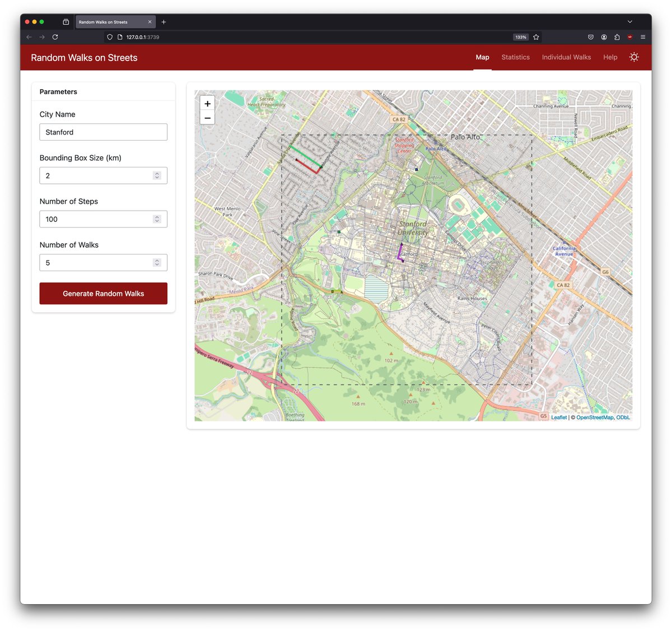
Task: Close the Random Walks on Streets tab
Action: point(150,22)
